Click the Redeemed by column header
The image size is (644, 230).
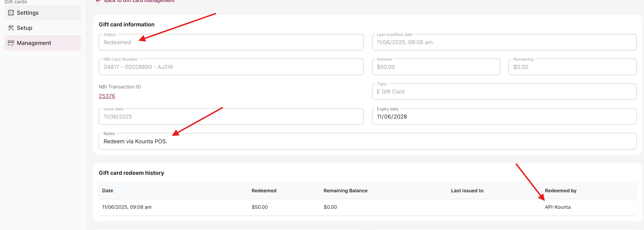pos(560,191)
